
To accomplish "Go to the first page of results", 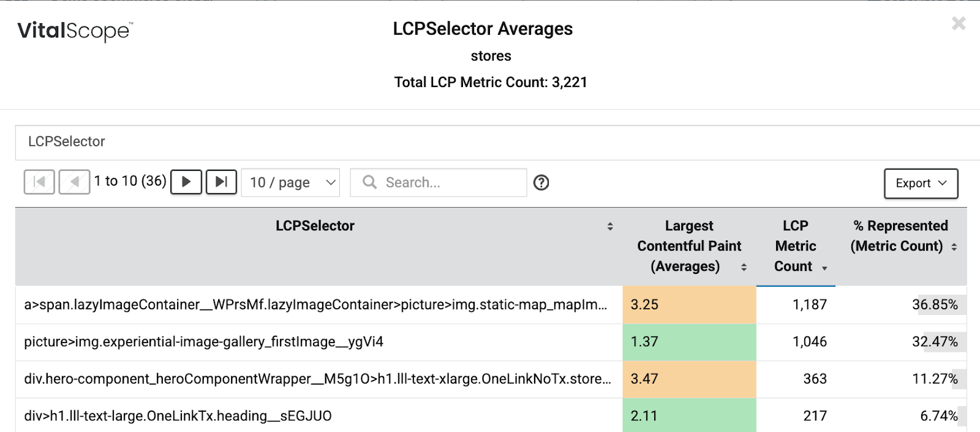I will point(39,182).
